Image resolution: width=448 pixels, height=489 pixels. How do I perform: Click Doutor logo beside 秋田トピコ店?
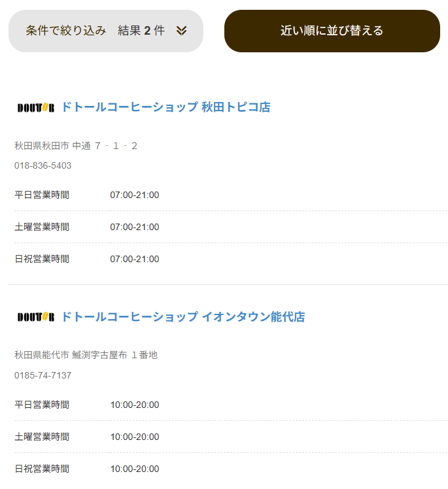tap(36, 108)
